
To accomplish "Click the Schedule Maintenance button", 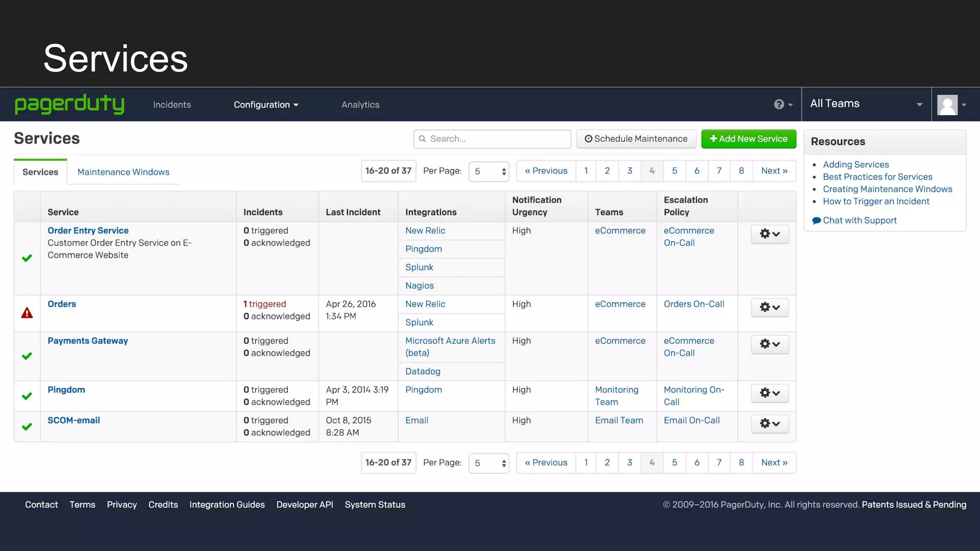I will tap(636, 139).
